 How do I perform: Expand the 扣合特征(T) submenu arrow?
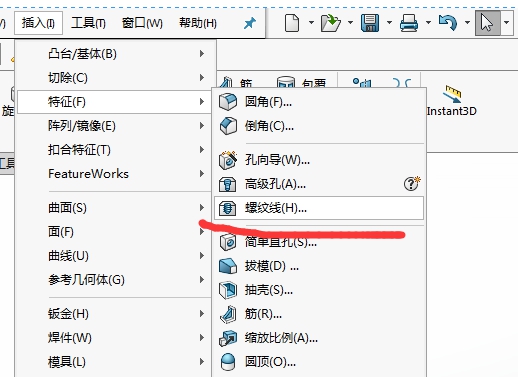202,150
